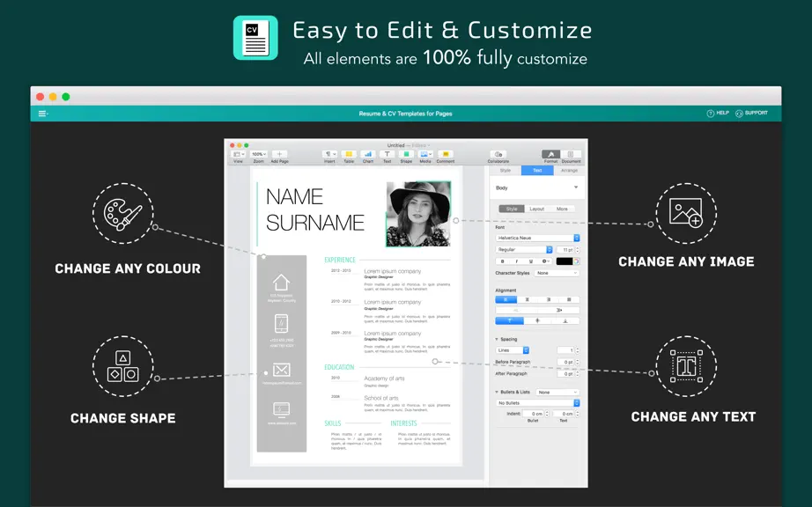Select the Layout segment
812x507 pixels.
tap(537, 209)
